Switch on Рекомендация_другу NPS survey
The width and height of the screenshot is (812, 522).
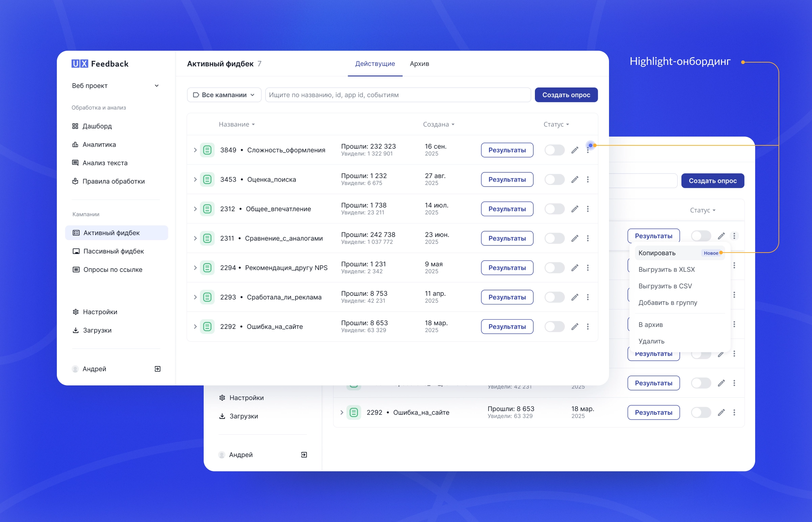[554, 268]
